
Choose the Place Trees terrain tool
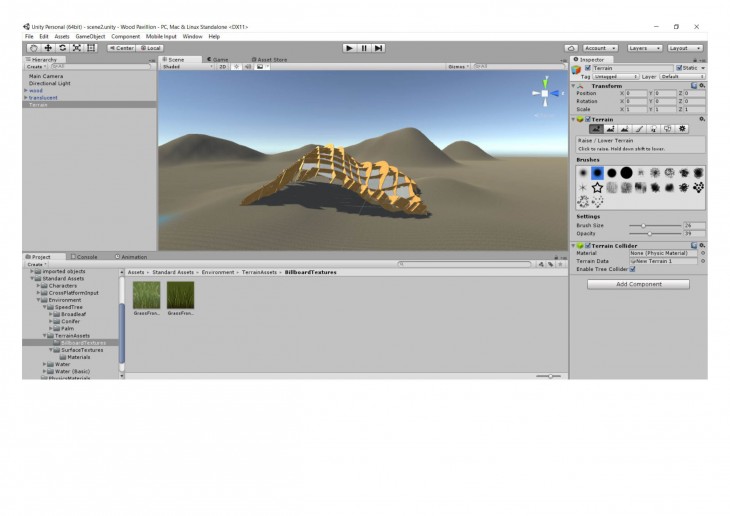click(653, 129)
